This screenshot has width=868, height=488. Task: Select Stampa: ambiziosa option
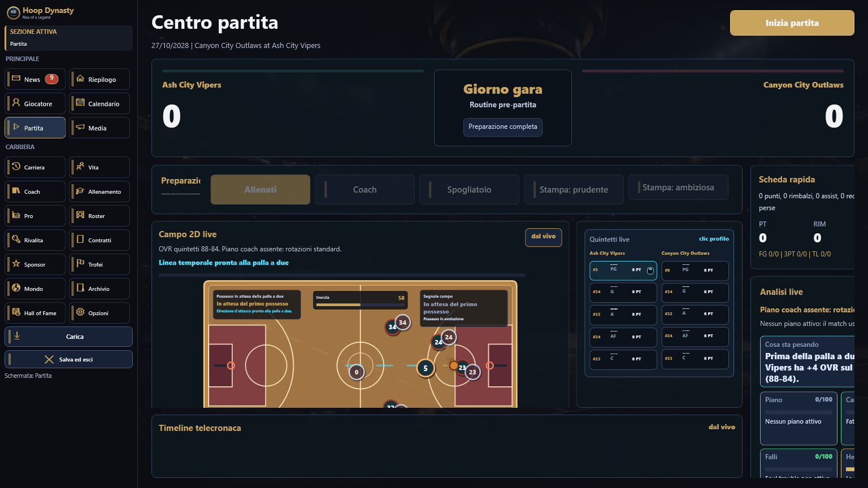click(x=678, y=187)
